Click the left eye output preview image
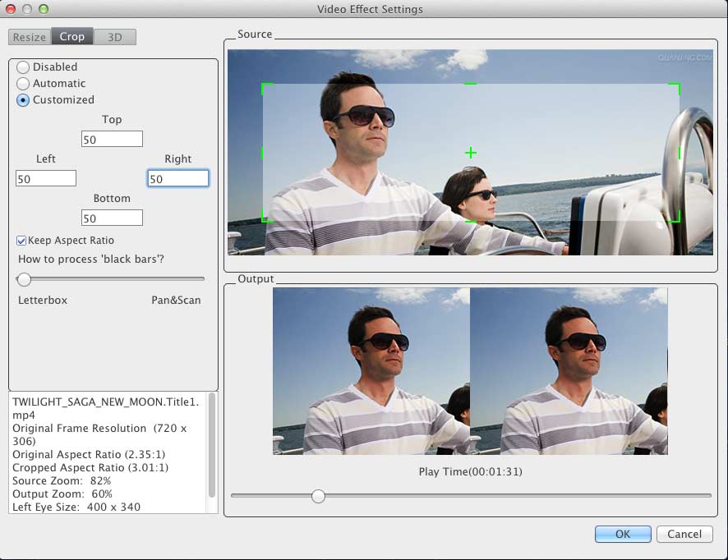Screen dimensions: 728x560 [x=371, y=371]
